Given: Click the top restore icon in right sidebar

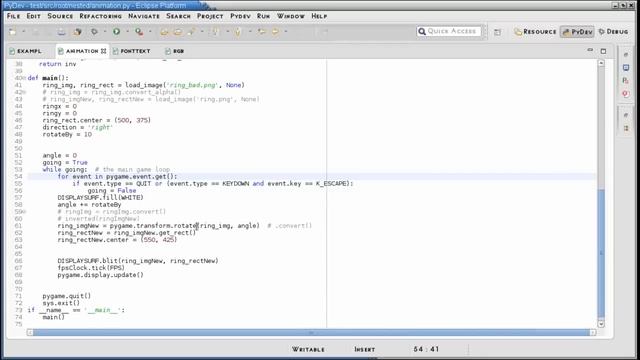Looking at the screenshot, I should (x=626, y=54).
